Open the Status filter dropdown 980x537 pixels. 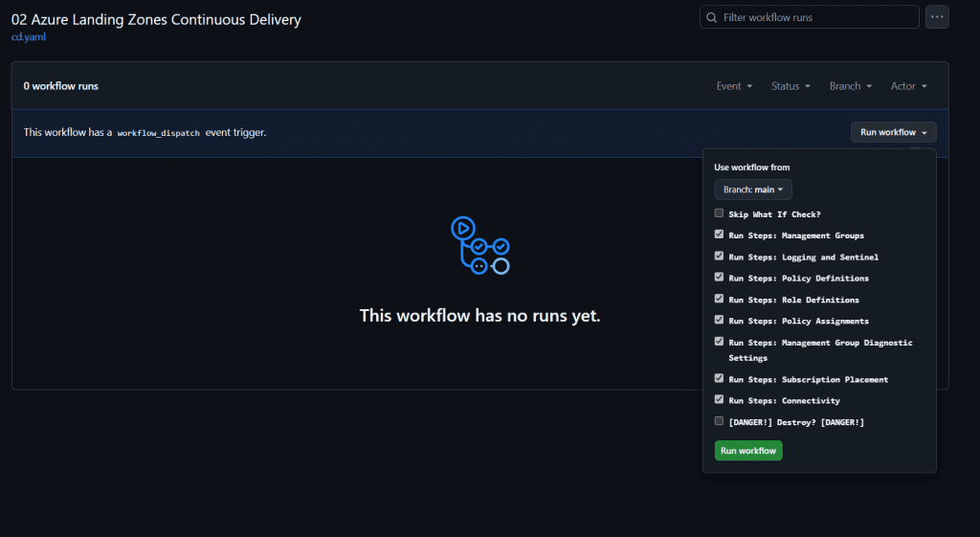(x=791, y=86)
